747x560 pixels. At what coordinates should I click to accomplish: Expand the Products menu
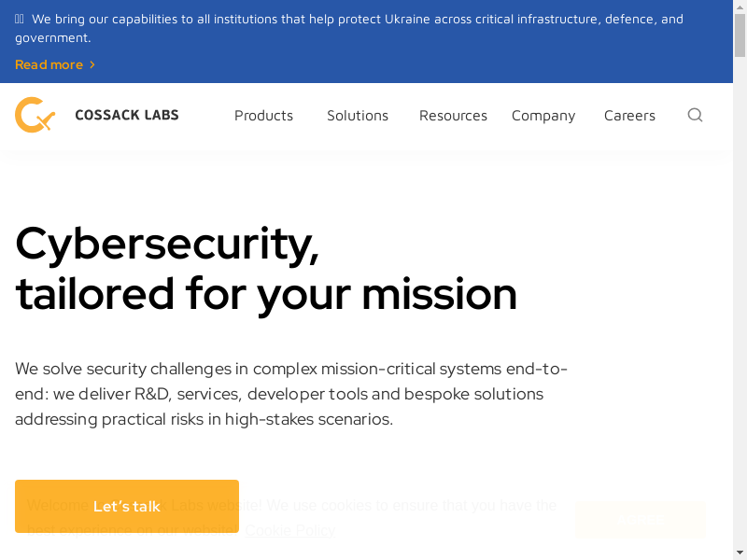point(263,116)
